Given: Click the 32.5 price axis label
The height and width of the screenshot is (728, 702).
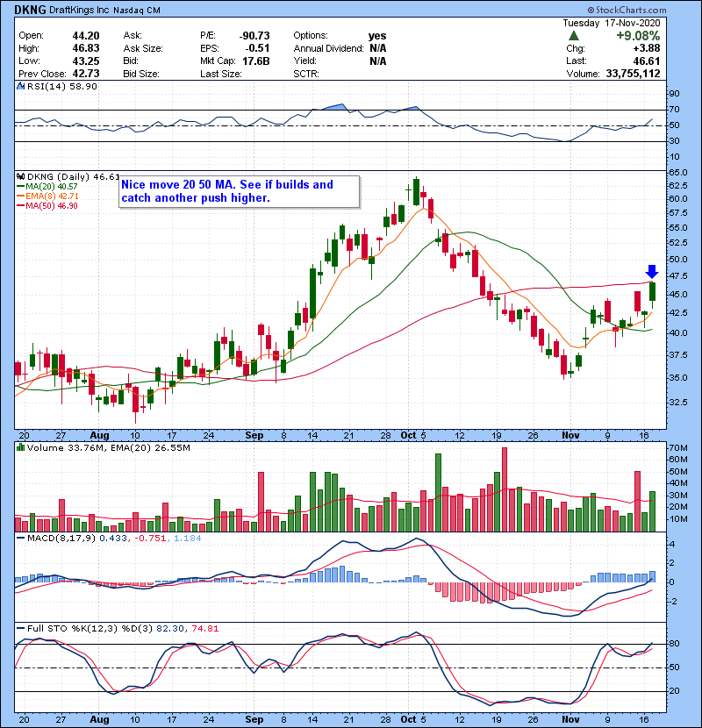Looking at the screenshot, I should [x=677, y=402].
